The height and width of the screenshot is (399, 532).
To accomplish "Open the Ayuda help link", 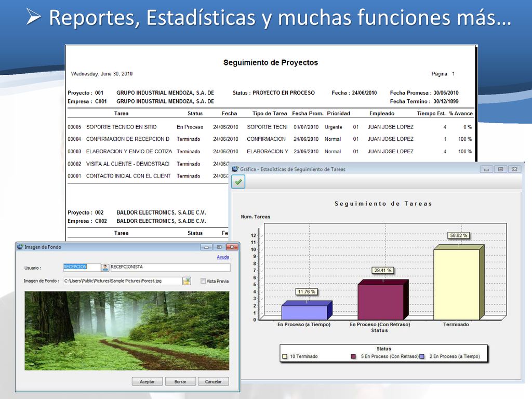I will pyautogui.click(x=223, y=257).
